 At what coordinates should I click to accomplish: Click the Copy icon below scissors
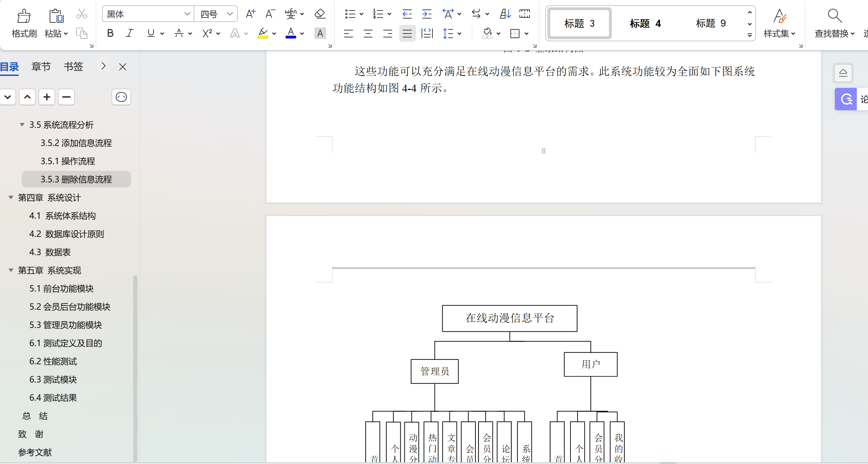click(82, 34)
